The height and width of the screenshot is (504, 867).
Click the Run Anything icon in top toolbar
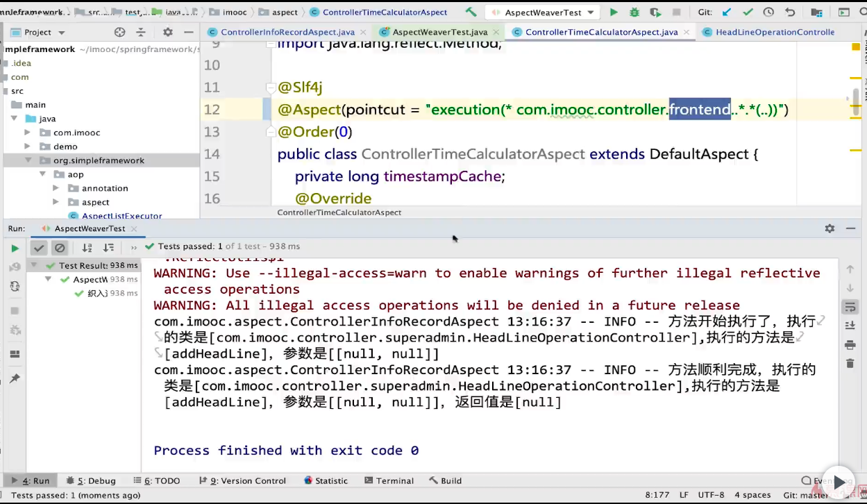(844, 12)
